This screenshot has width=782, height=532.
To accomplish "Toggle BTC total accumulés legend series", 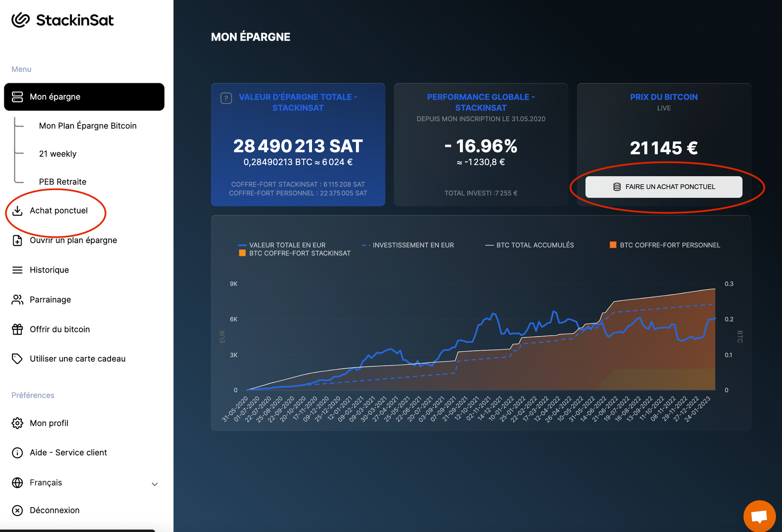I will 530,245.
